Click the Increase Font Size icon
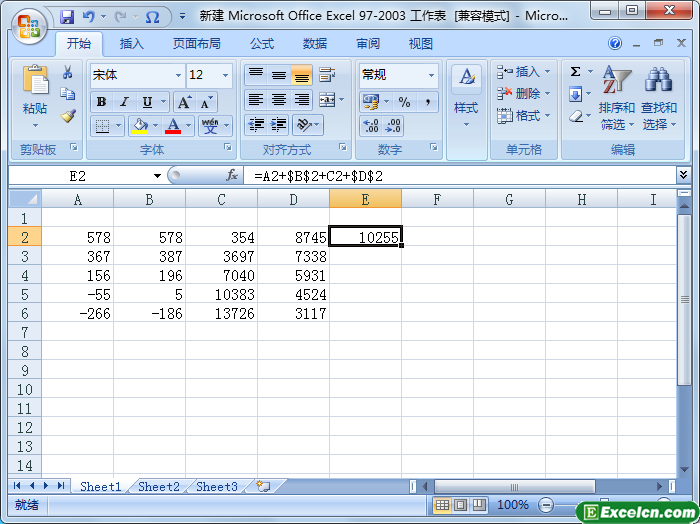 [x=184, y=102]
